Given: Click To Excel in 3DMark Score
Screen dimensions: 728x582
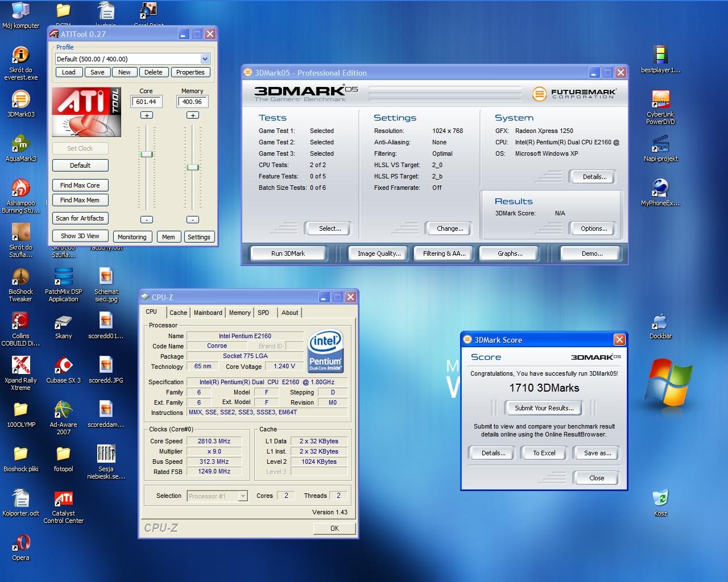Looking at the screenshot, I should tap(544, 453).
